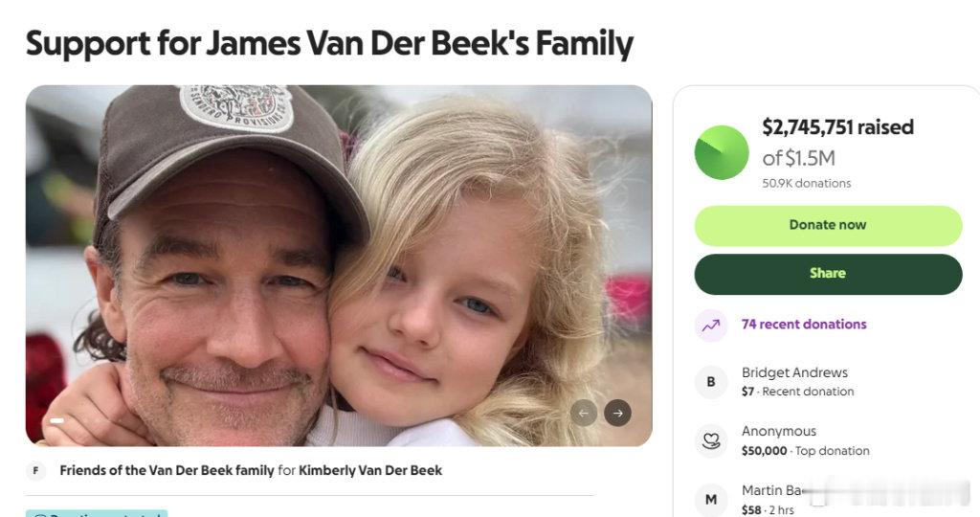Select the "B" avatar for Bridget Andrews

[711, 381]
